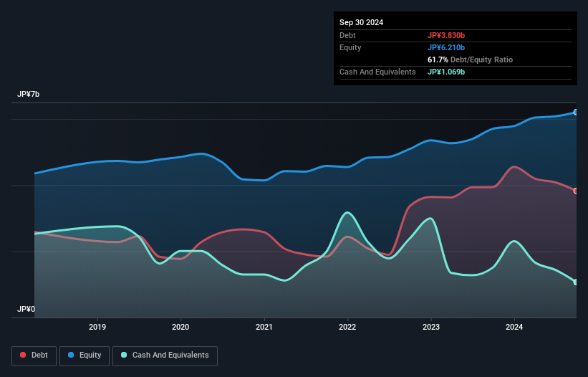The width and height of the screenshot is (588, 377).
Task: Click the Sep 30 2024 tooltip date
Action: click(x=361, y=22)
